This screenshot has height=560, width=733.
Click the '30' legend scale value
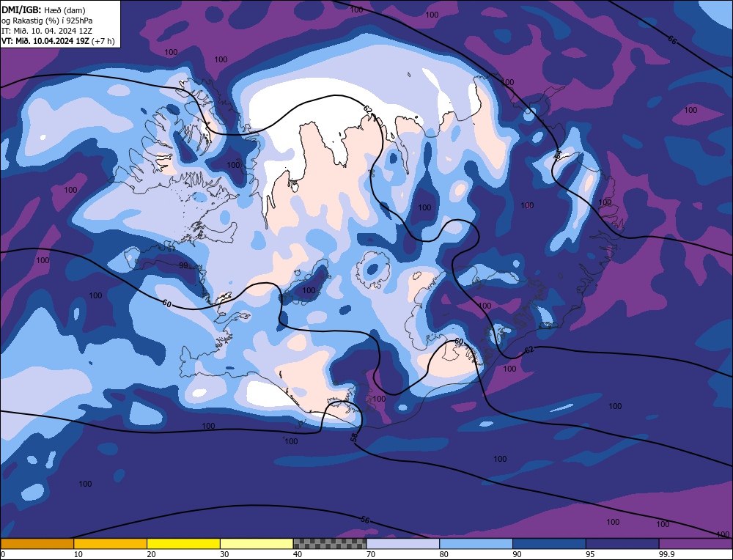pyautogui.click(x=224, y=554)
